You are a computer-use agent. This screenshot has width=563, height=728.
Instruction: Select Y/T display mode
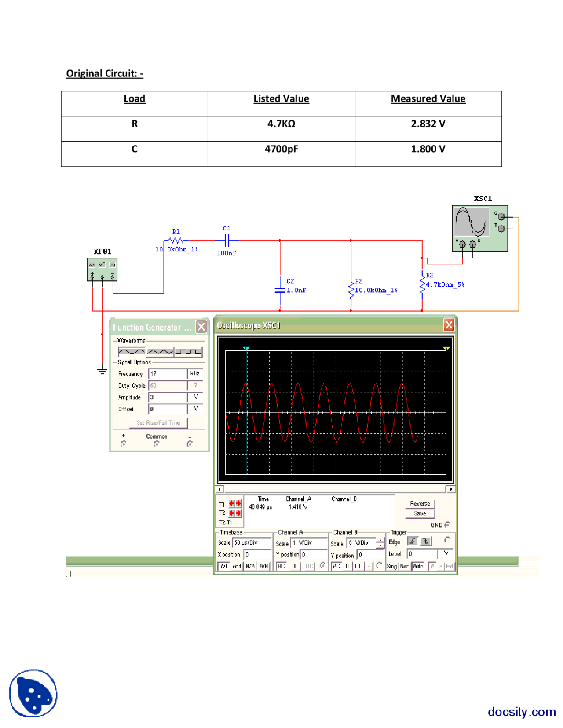tap(224, 566)
